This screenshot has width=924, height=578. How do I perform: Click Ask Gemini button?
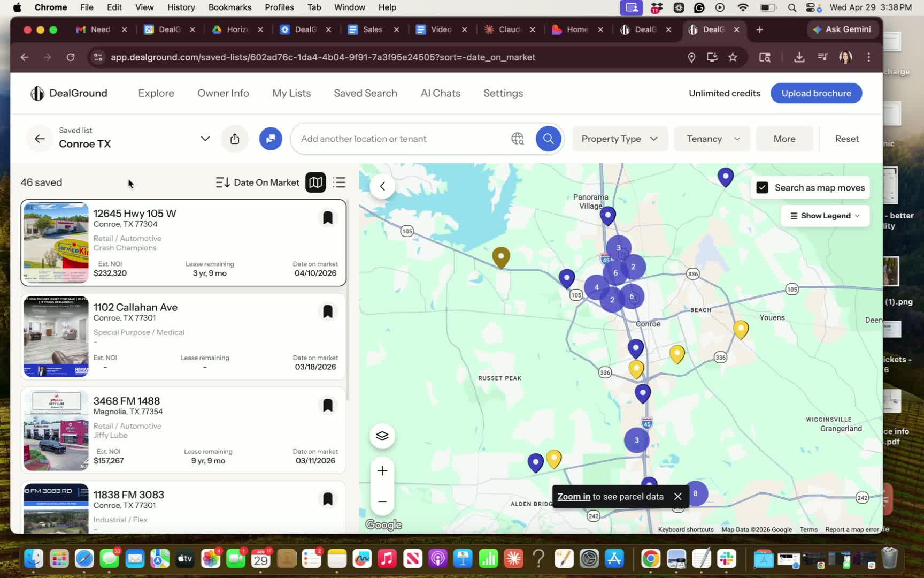842,29
